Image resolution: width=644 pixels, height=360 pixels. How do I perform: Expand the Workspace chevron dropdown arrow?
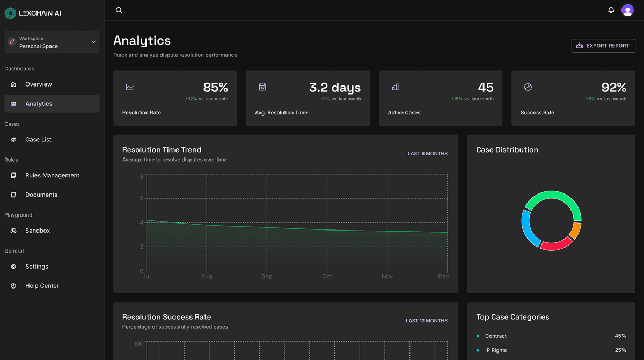click(93, 42)
